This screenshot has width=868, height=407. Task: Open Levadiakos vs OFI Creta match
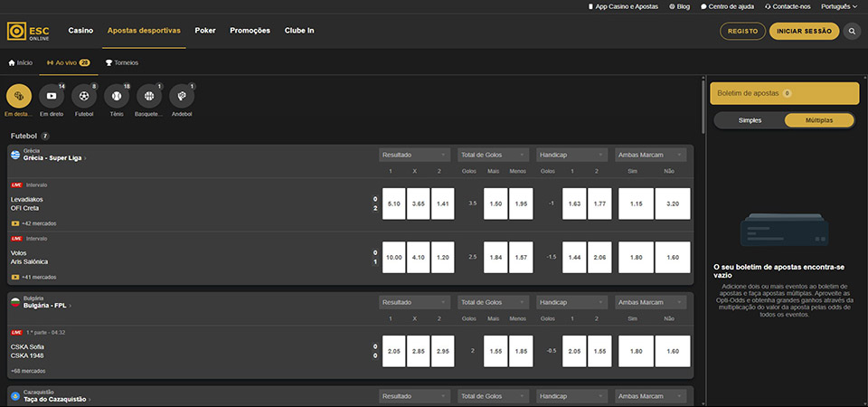(26, 203)
